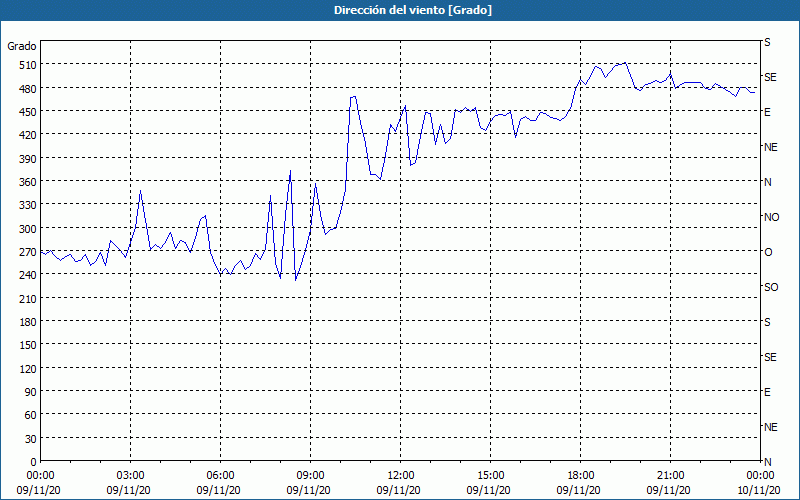Pick the 180 degree axis label
800x500 pixels.
pyautogui.click(x=29, y=322)
